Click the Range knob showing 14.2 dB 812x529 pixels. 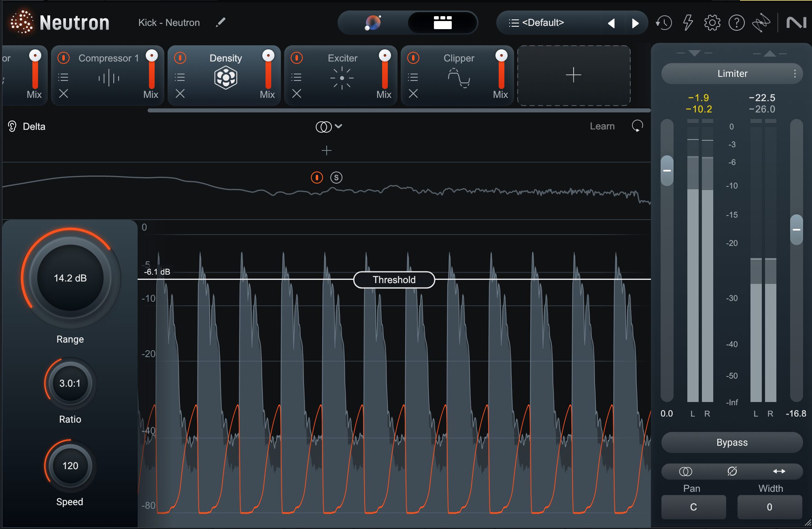pos(70,278)
